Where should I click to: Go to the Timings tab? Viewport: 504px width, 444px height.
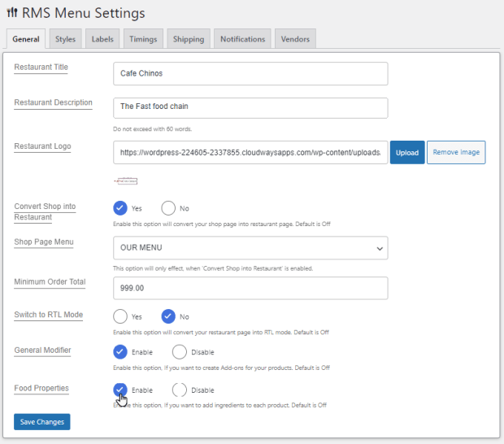pos(145,39)
